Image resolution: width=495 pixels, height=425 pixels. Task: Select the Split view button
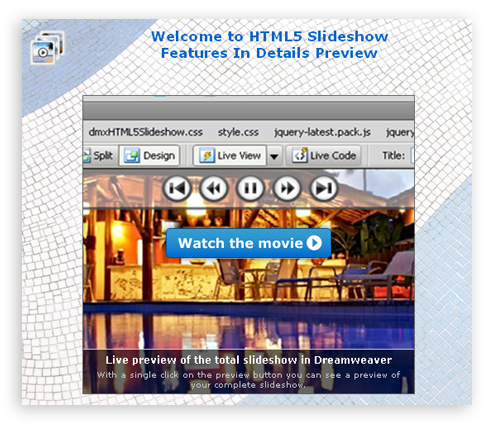coord(99,156)
